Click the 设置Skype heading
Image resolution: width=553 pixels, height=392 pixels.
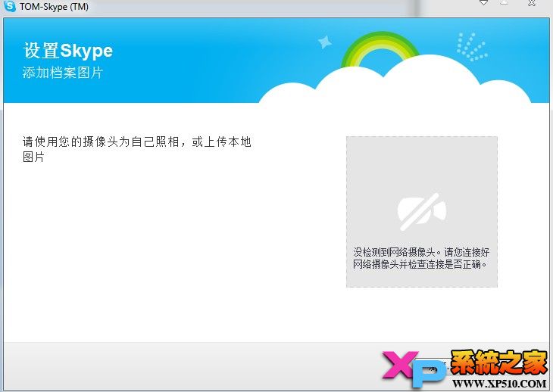click(x=68, y=51)
